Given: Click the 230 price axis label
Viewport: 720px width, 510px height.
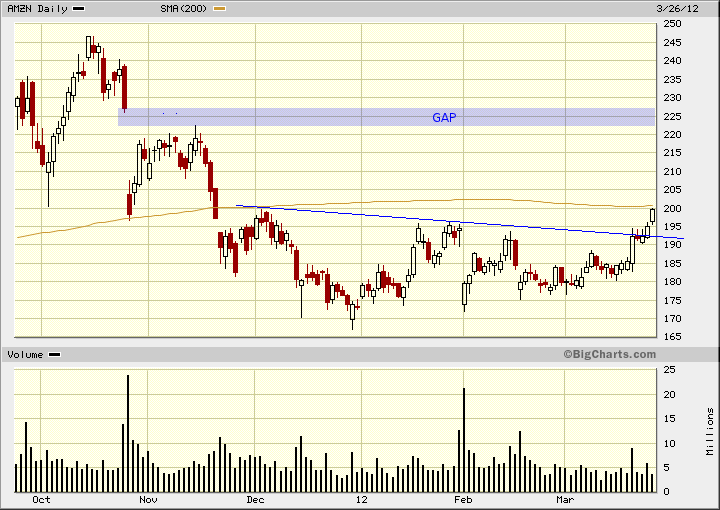Looking at the screenshot, I should click(673, 98).
